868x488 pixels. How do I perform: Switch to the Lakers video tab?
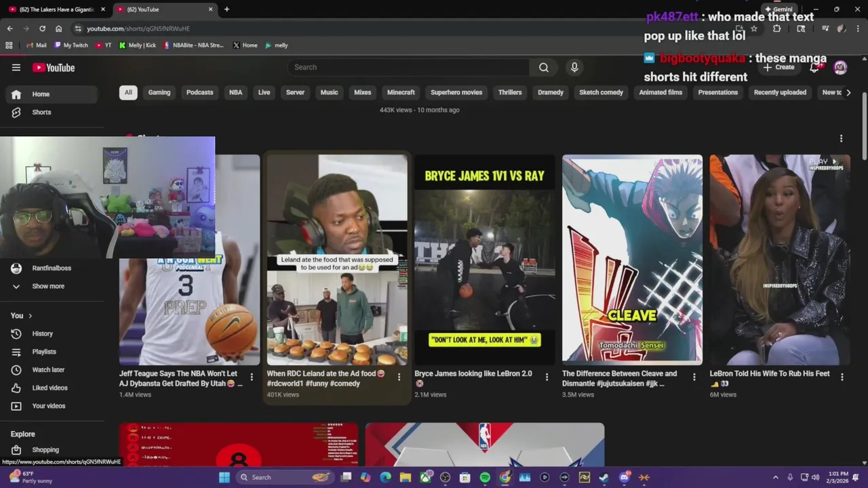tap(57, 9)
